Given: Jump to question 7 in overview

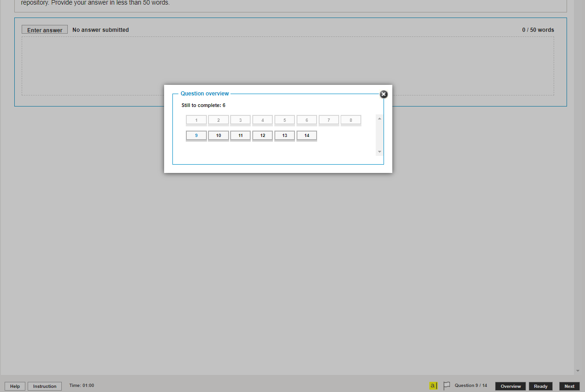Looking at the screenshot, I should click(329, 120).
